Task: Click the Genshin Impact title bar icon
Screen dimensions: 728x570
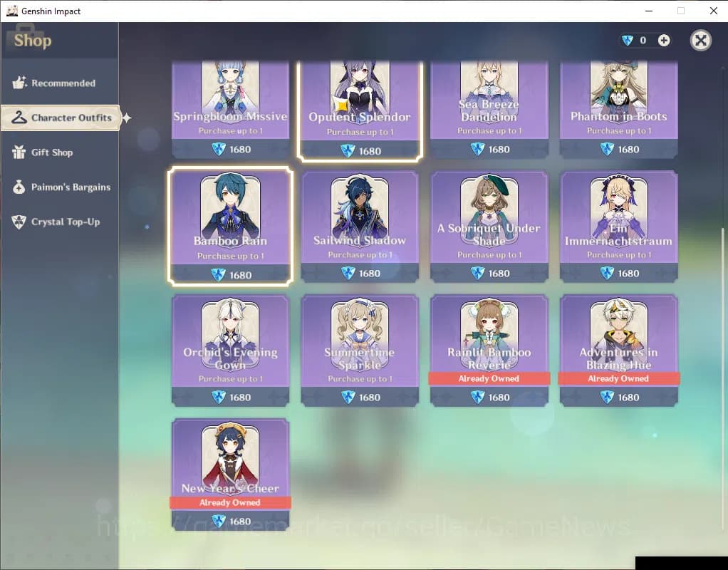Action: [12, 11]
